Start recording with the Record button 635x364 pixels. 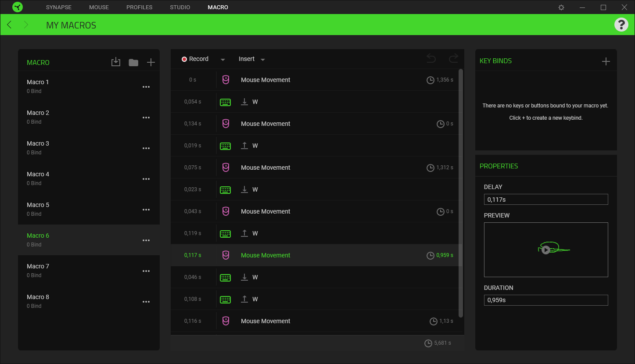click(x=195, y=59)
